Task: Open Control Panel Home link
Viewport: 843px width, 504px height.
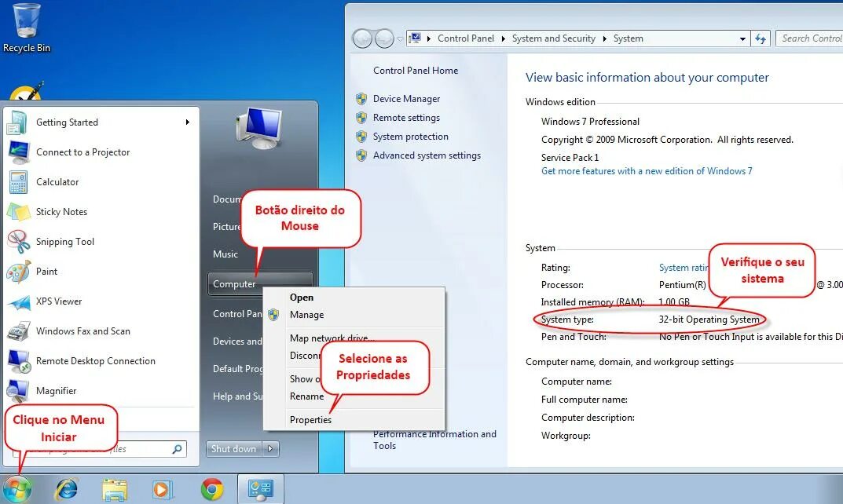Action: click(416, 71)
